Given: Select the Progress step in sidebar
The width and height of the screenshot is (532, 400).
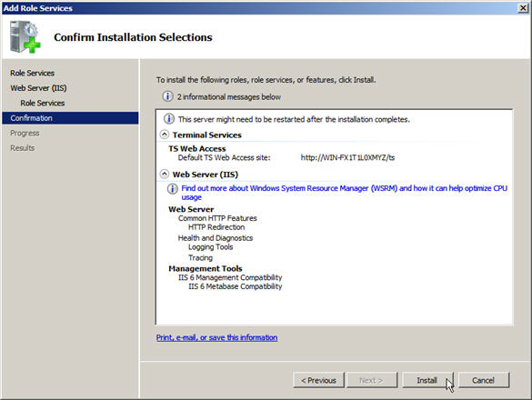Looking at the screenshot, I should (25, 133).
